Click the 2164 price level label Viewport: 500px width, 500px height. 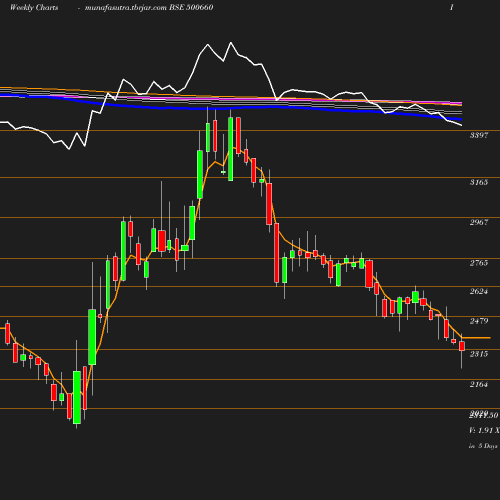479,384
